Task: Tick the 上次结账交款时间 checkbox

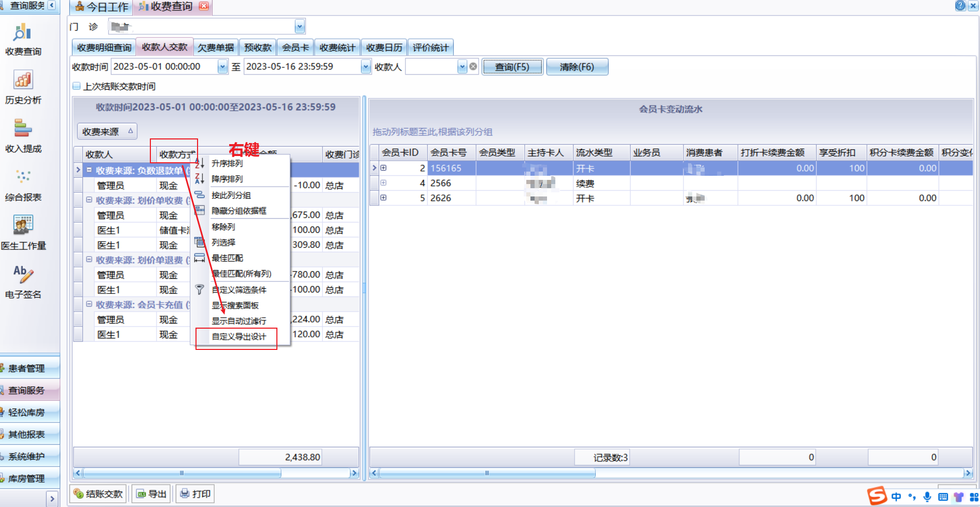Action: 77,86
